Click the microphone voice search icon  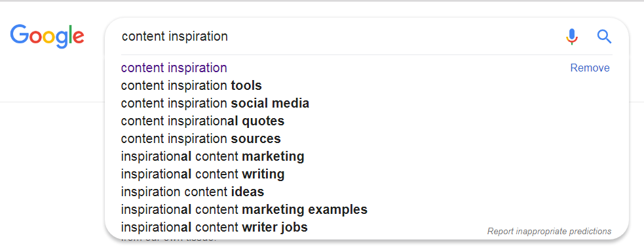tap(572, 37)
